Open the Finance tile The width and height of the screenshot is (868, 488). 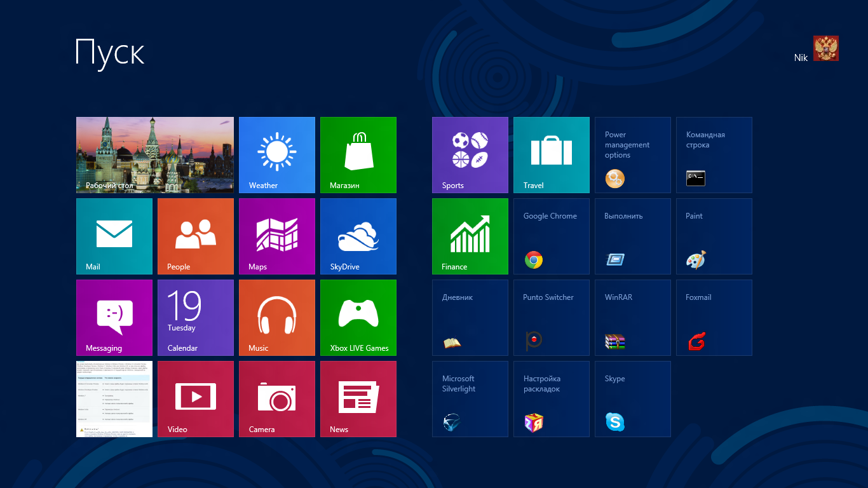(x=470, y=236)
